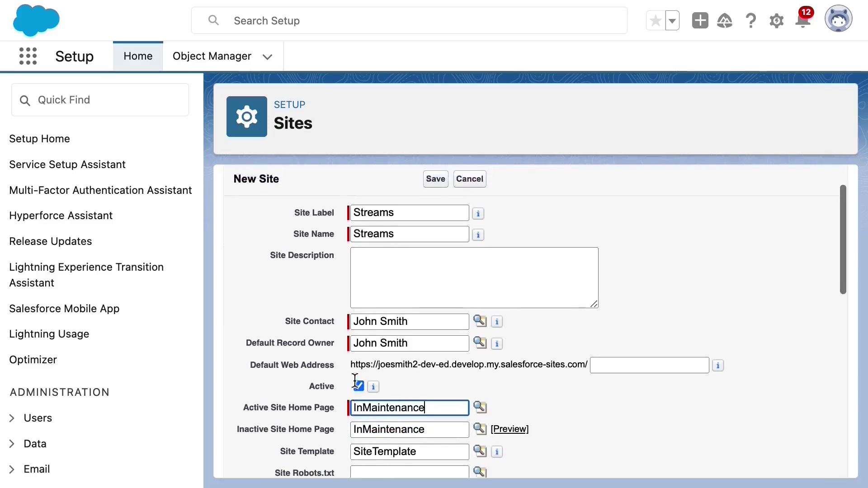Open the setup gear menu
This screenshot has width=868, height=488.
777,21
